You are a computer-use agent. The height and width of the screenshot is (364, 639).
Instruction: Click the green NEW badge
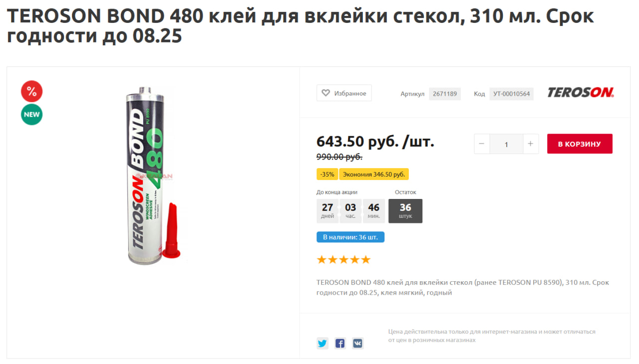[x=31, y=114]
